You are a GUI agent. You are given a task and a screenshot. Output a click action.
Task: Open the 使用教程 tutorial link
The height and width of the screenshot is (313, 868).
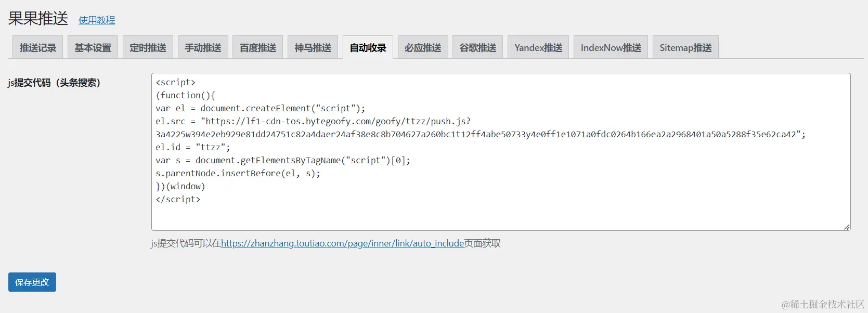click(97, 20)
